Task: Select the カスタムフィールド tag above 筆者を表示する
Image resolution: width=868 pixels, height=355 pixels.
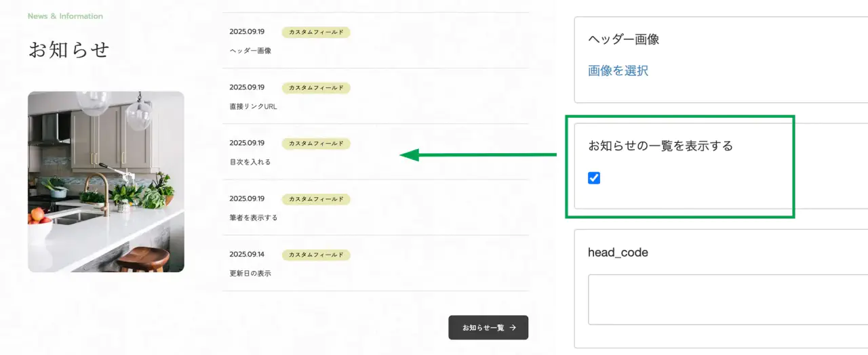Action: click(x=316, y=199)
